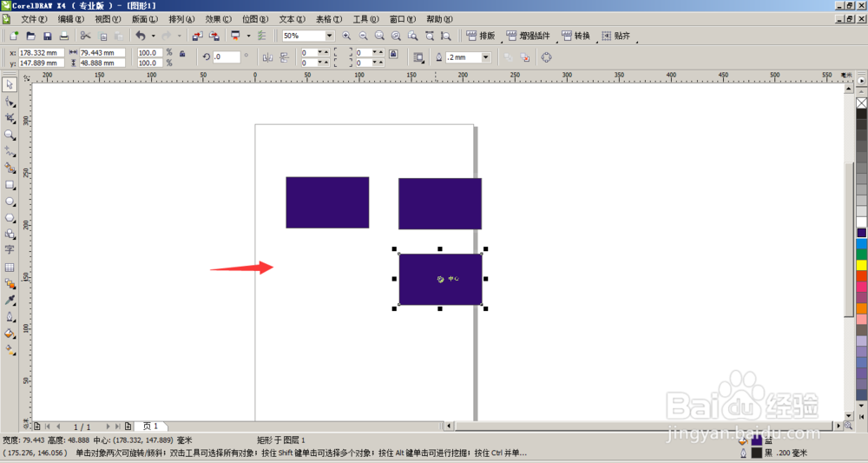Mirror the object horizontally
The width and height of the screenshot is (868, 463).
click(x=268, y=57)
